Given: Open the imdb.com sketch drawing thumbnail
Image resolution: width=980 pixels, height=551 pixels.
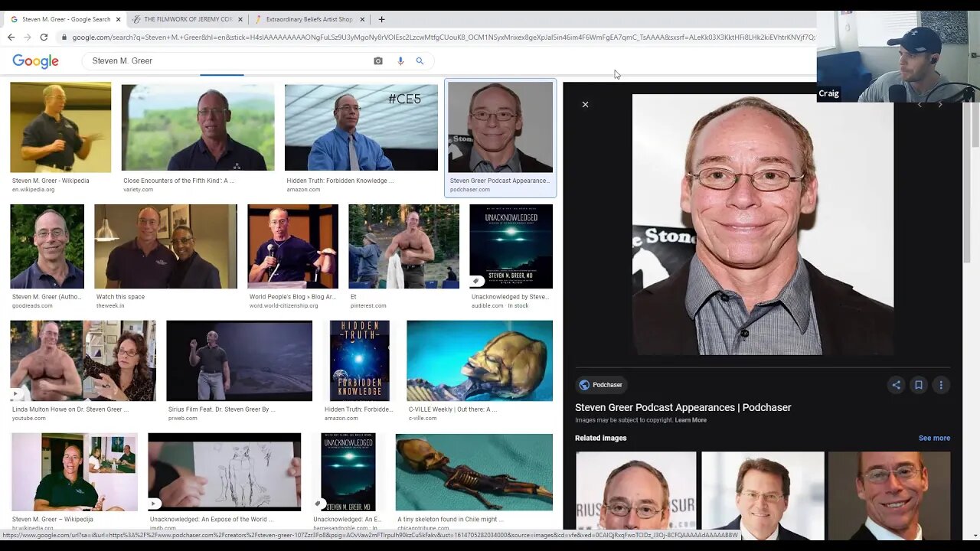Looking at the screenshot, I should [x=224, y=472].
